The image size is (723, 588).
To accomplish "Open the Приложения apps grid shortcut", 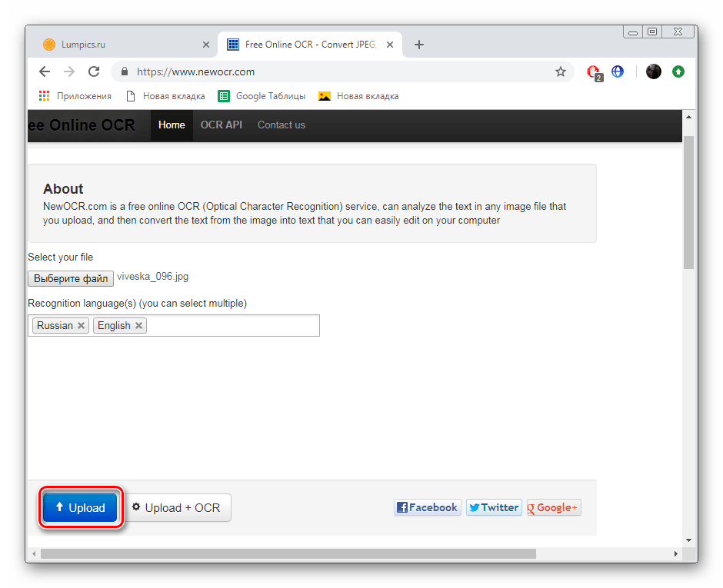I will [x=75, y=96].
